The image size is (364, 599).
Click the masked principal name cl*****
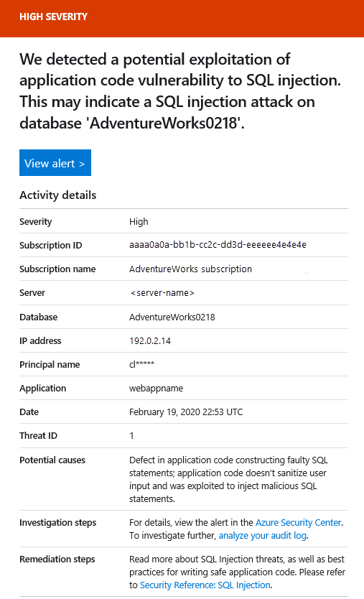(141, 364)
